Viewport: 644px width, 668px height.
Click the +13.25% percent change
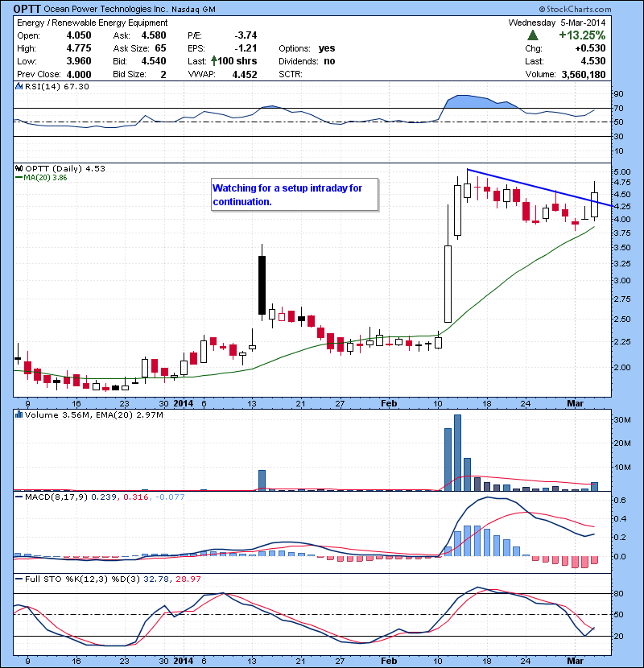pos(582,35)
